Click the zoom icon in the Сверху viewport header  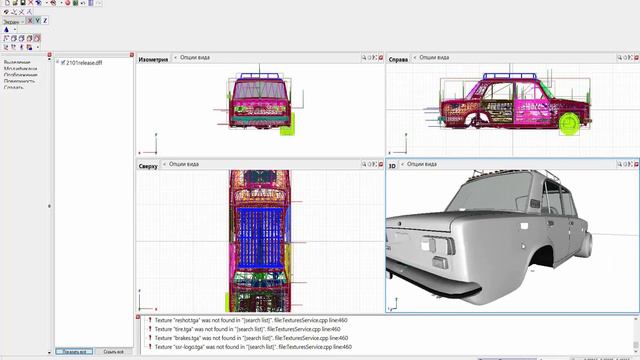pyautogui.click(x=364, y=164)
